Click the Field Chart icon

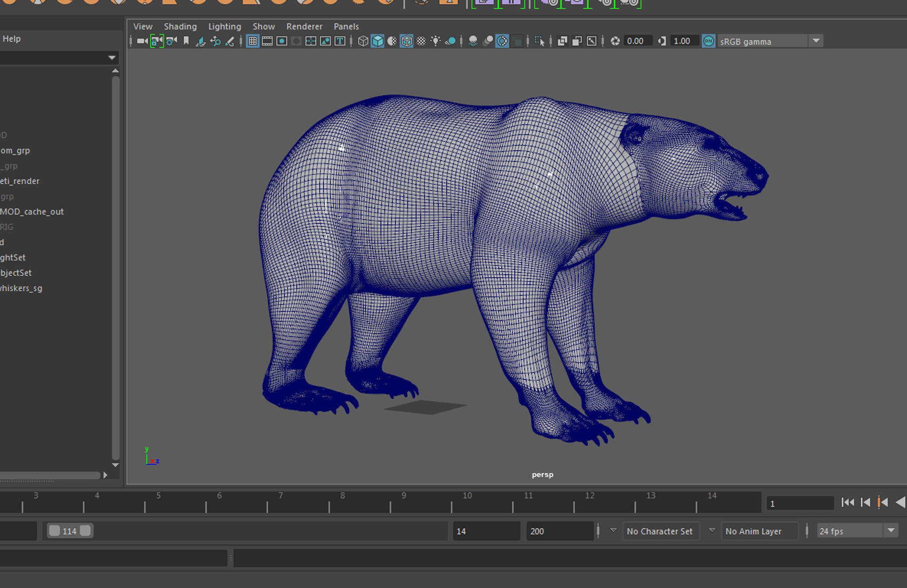coord(311,41)
